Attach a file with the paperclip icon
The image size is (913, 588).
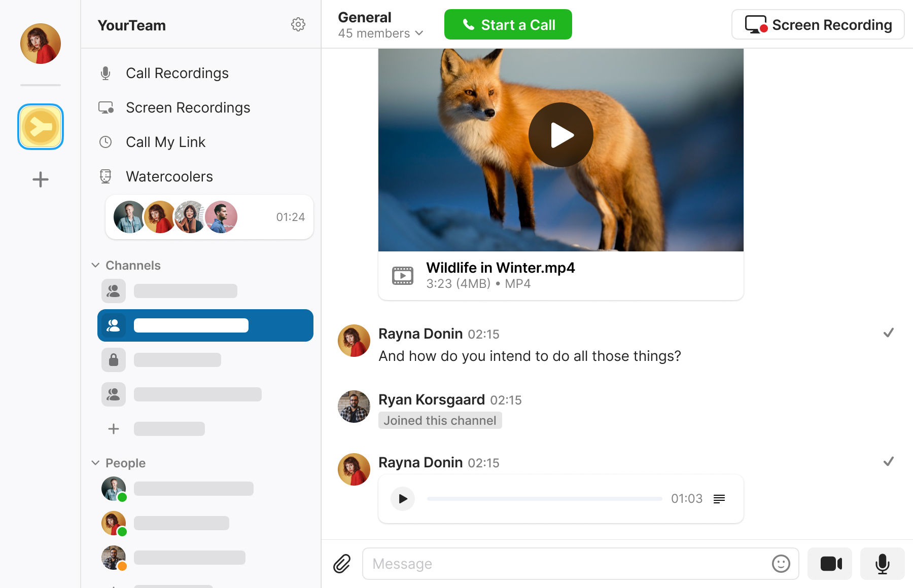coord(342,564)
